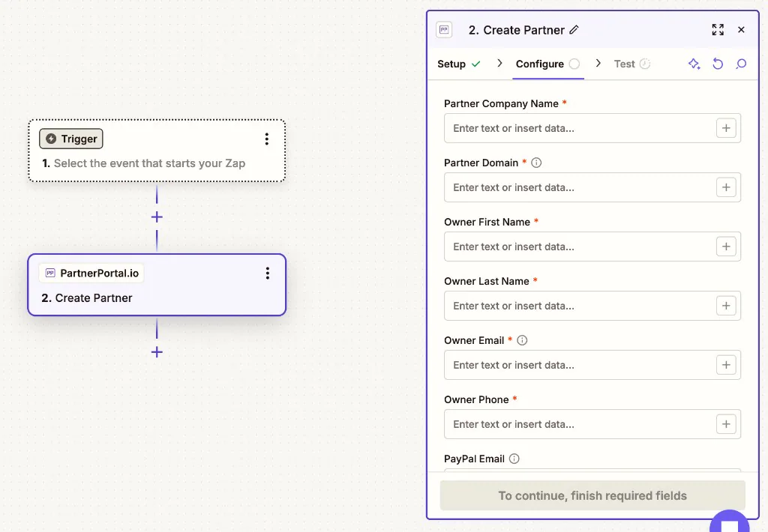The image size is (768, 532).
Task: Switch to the Setup tab
Action: click(458, 64)
